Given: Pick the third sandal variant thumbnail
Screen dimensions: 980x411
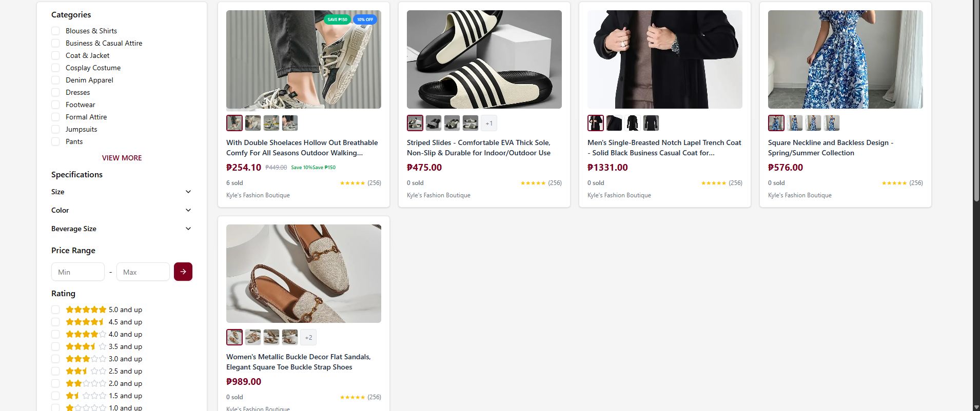Looking at the screenshot, I should [271, 337].
